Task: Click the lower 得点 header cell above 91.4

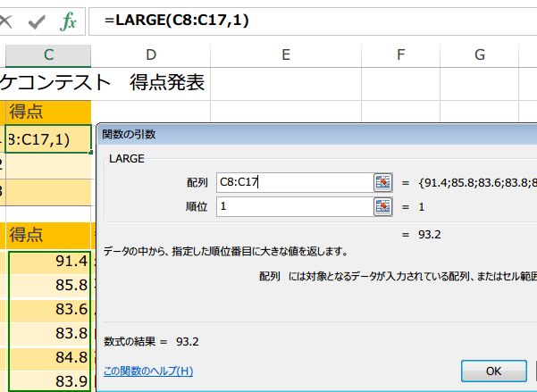Action: coord(48,235)
